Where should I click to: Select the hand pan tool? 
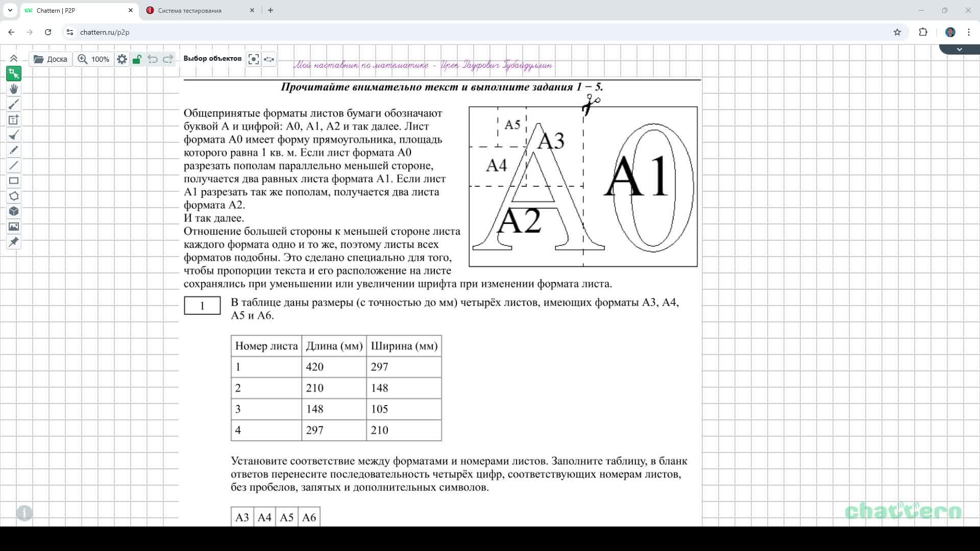pos(14,89)
